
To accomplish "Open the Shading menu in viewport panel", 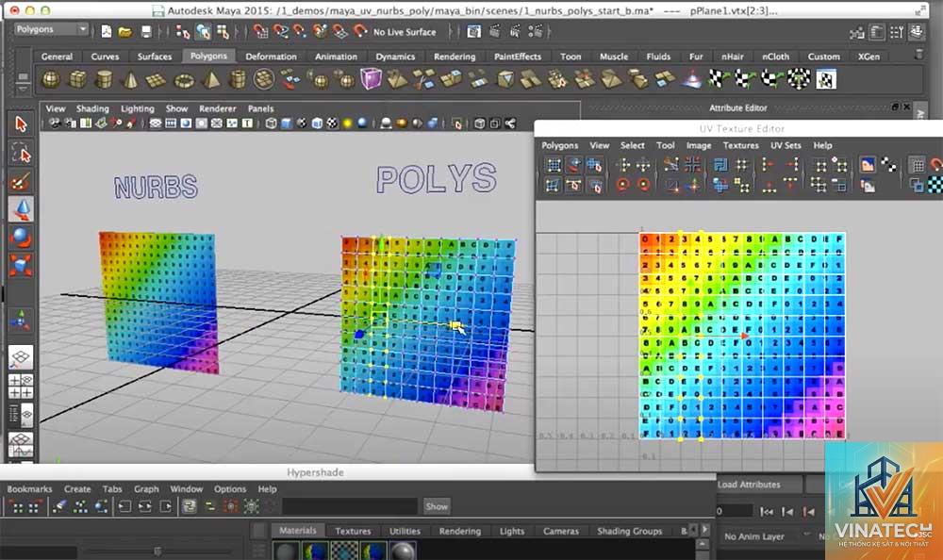I will [92, 108].
